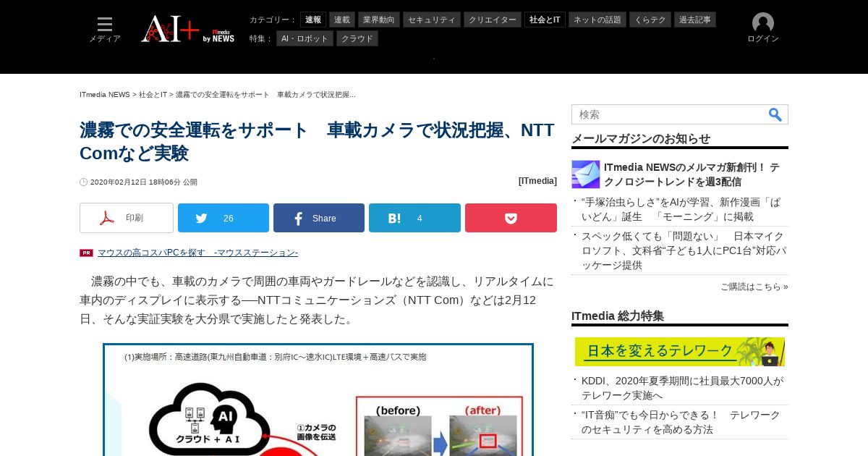Select the セキュリティ category tab
This screenshot has width=868, height=456.
432,20
